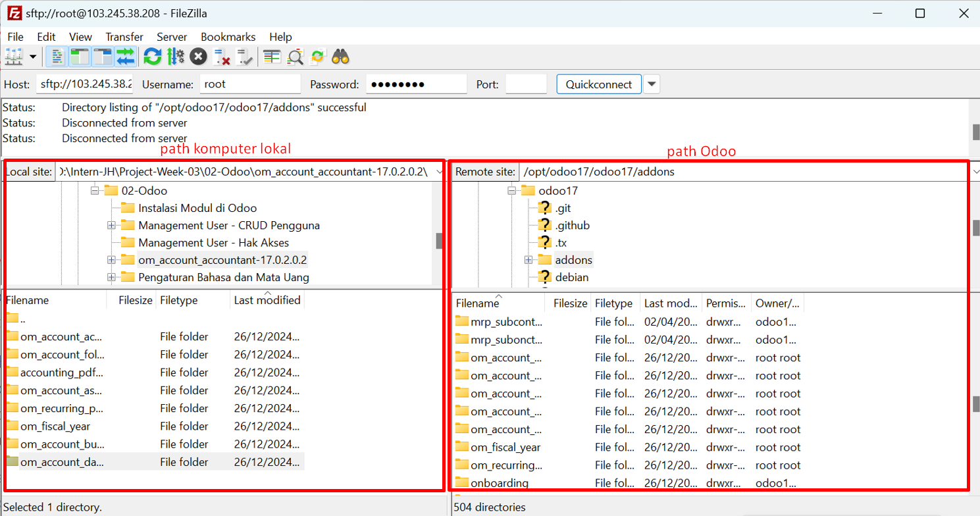Expand the om_account_accountant-17.0.2.0.2 folder

[111, 259]
